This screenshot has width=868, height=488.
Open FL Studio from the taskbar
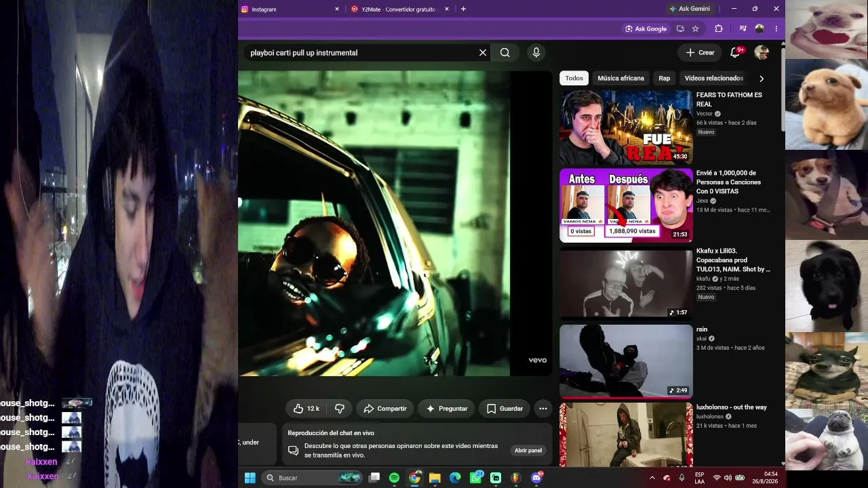516,478
